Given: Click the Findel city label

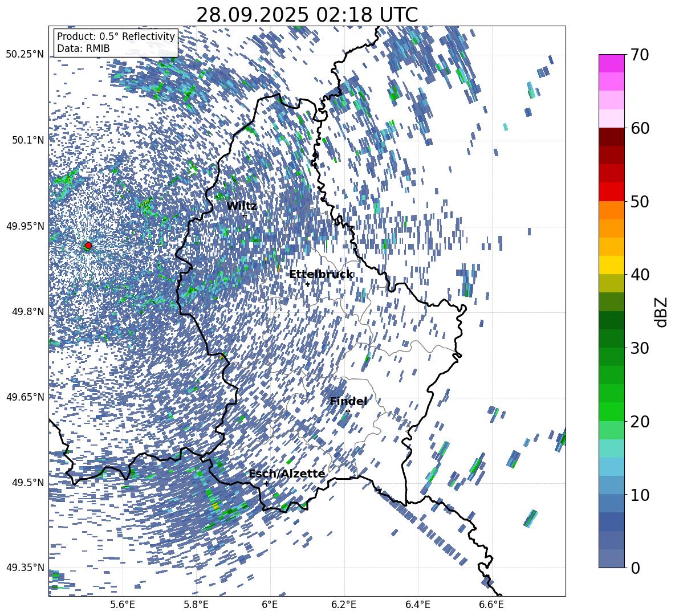Looking at the screenshot, I should (x=348, y=401).
